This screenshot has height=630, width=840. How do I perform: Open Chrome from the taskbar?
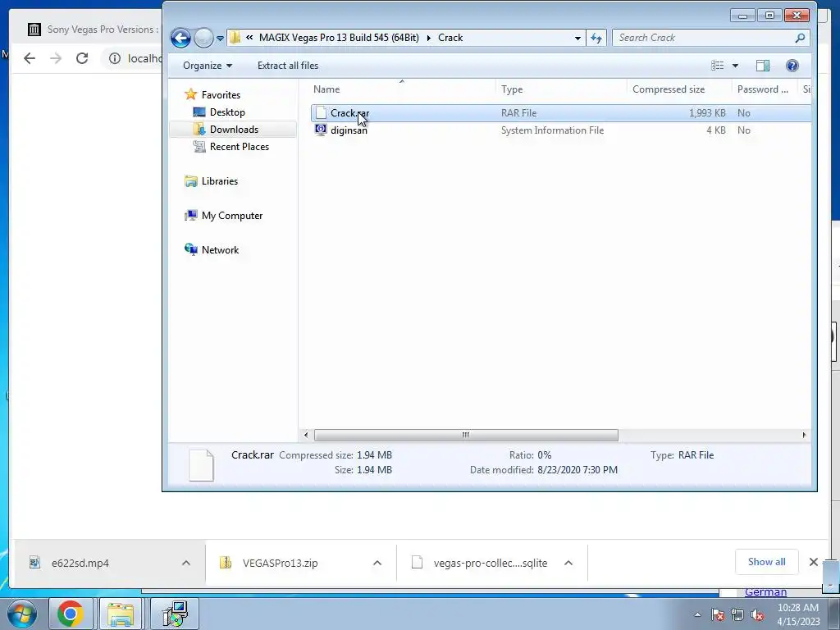click(x=71, y=614)
